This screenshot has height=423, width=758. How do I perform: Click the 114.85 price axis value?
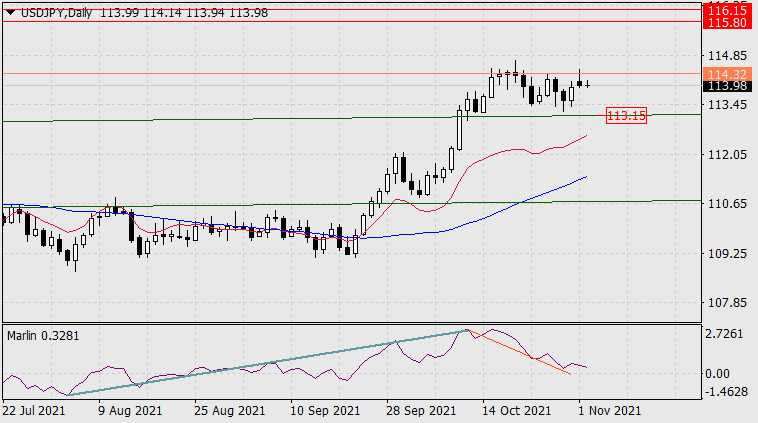[727, 56]
